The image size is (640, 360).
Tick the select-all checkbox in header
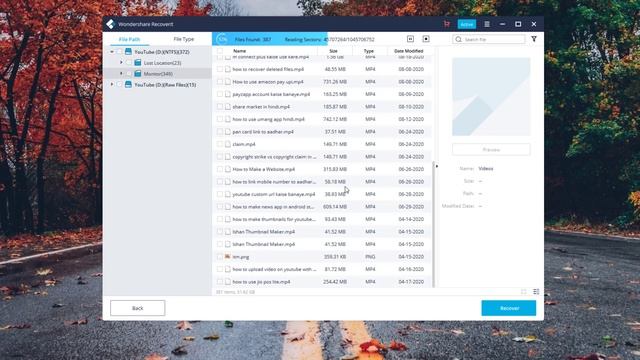[x=220, y=51]
